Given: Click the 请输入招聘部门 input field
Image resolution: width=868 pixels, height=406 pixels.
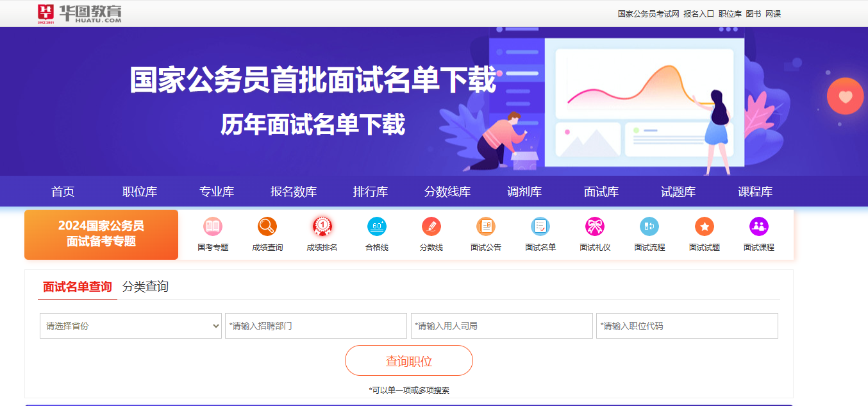Looking at the screenshot, I should (x=316, y=326).
